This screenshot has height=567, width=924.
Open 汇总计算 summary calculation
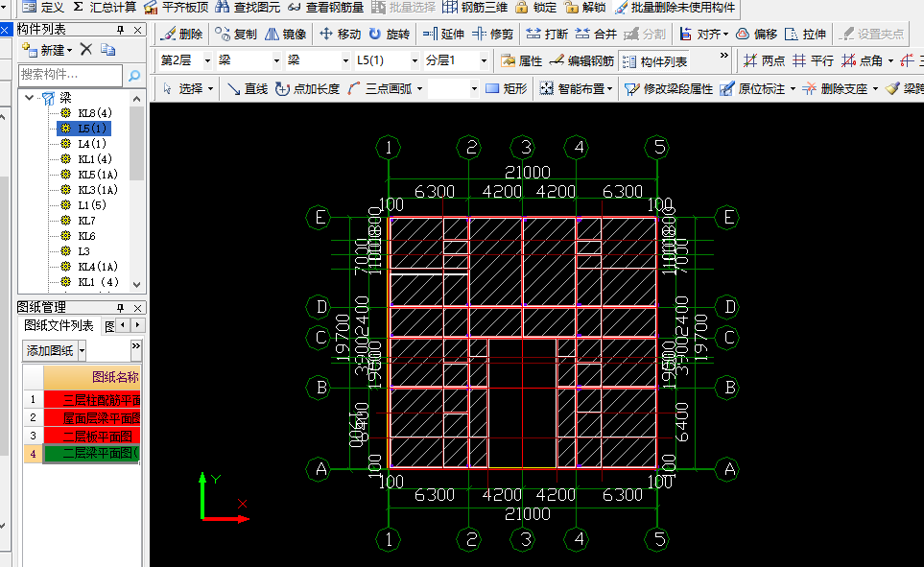click(105, 7)
